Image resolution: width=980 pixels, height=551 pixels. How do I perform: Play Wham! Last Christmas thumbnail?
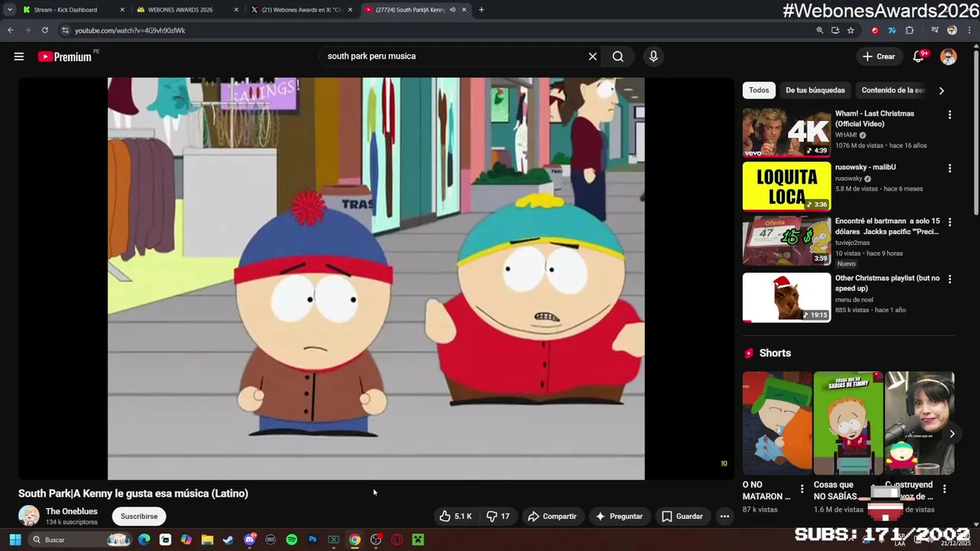coord(786,132)
